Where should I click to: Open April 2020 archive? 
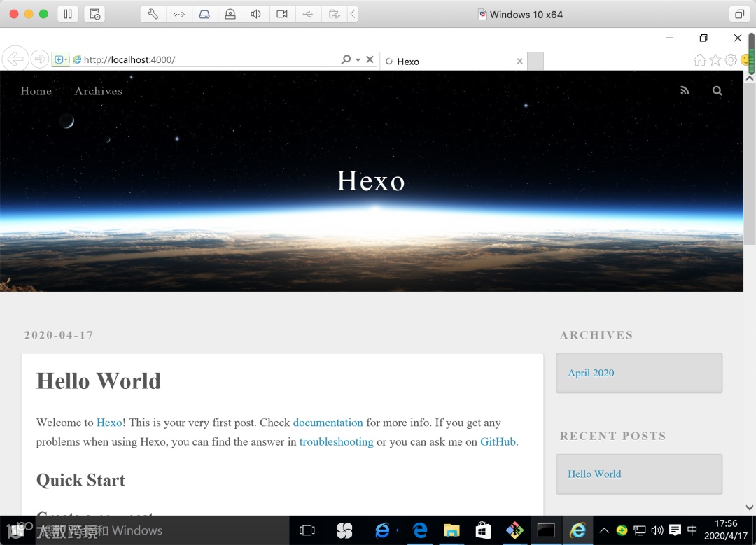coord(591,373)
